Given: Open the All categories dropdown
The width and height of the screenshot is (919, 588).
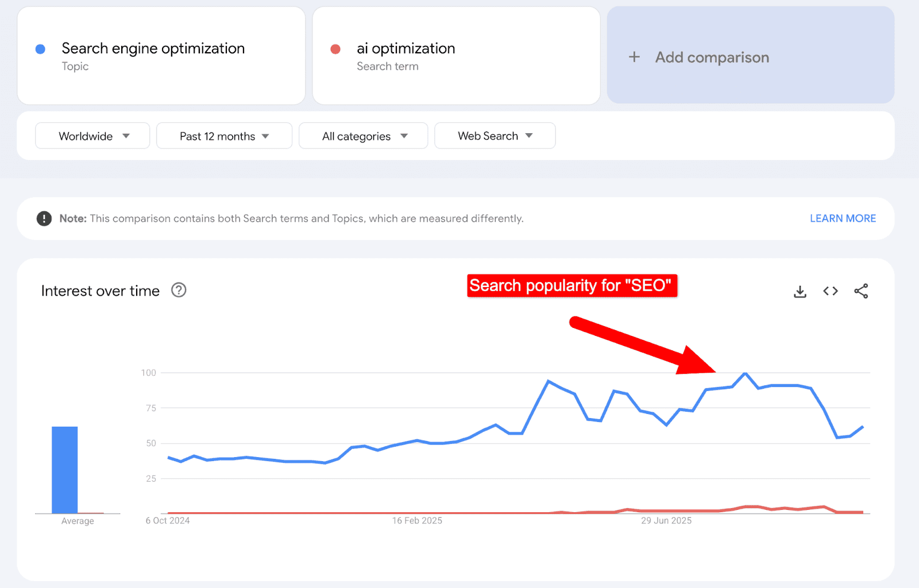Looking at the screenshot, I should tap(364, 136).
